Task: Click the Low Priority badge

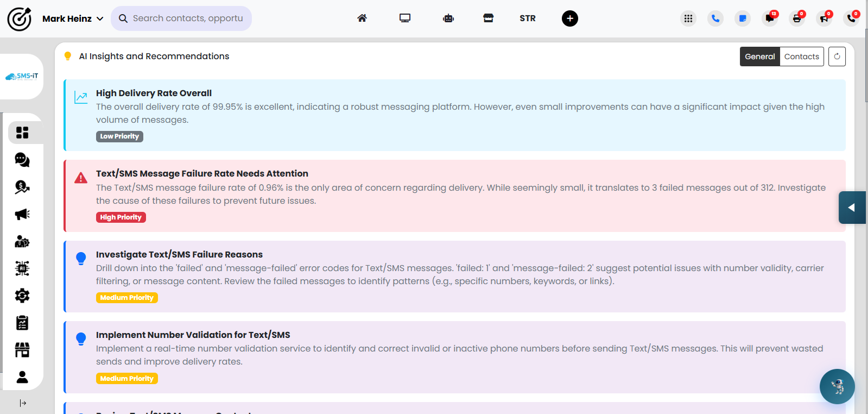Action: [x=119, y=136]
